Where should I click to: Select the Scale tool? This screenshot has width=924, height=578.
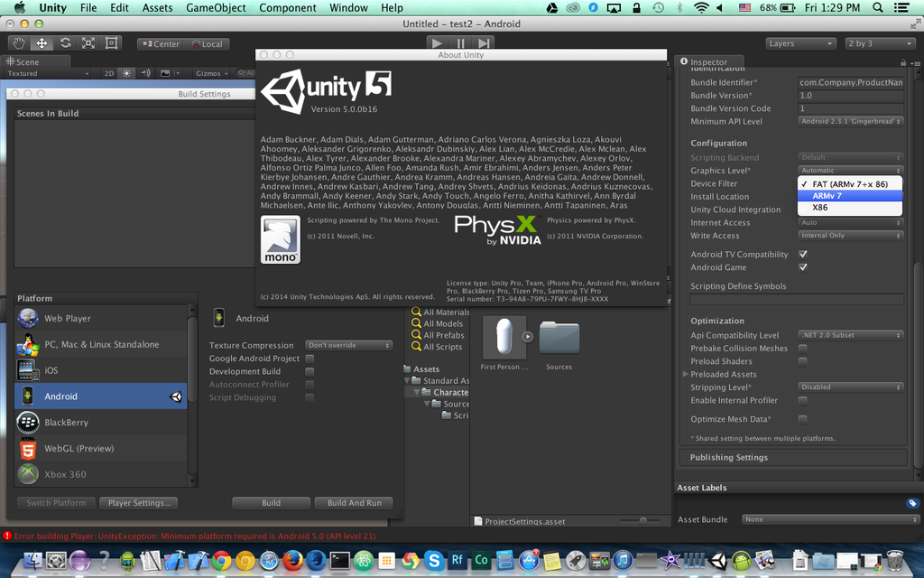pyautogui.click(x=88, y=43)
